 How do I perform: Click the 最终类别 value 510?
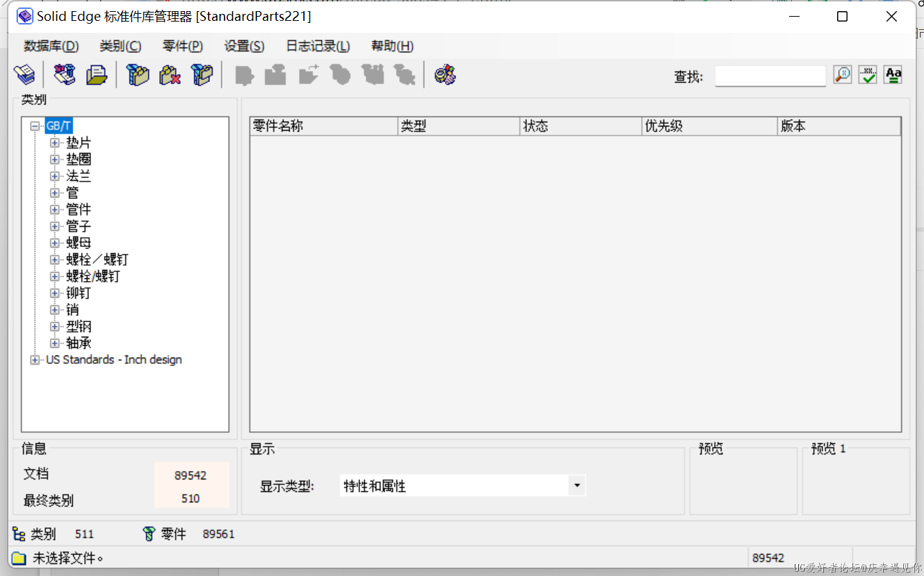[191, 499]
